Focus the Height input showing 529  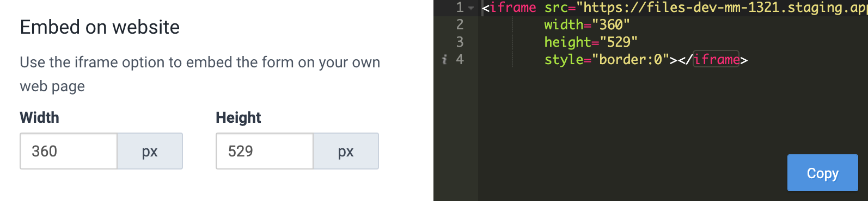pos(265,151)
